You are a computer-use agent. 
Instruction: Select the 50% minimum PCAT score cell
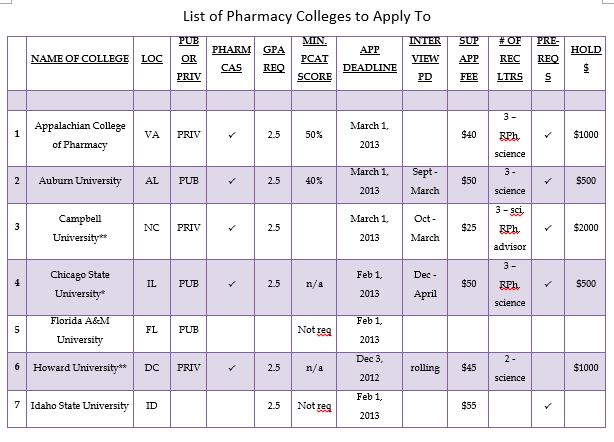click(x=315, y=135)
